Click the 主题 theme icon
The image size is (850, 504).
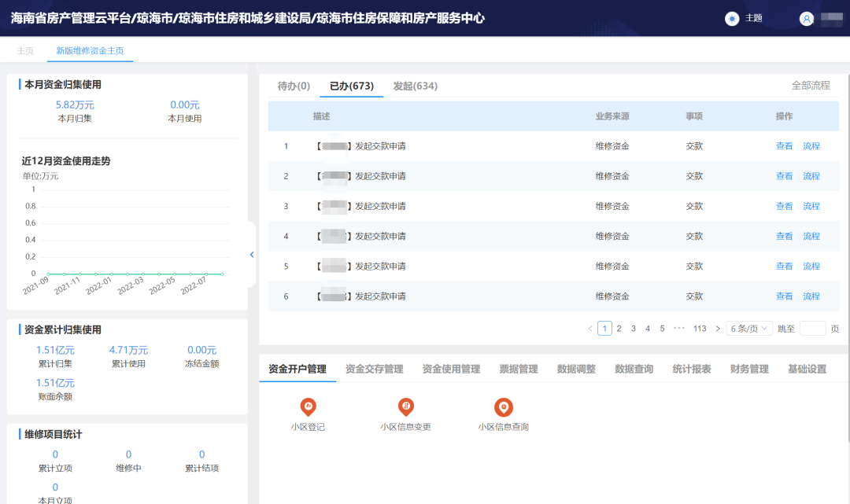click(732, 19)
